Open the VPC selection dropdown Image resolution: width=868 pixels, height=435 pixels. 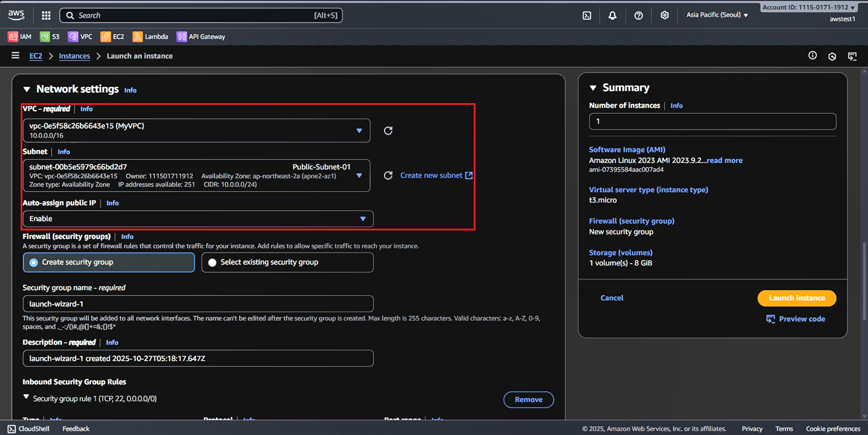click(196, 130)
